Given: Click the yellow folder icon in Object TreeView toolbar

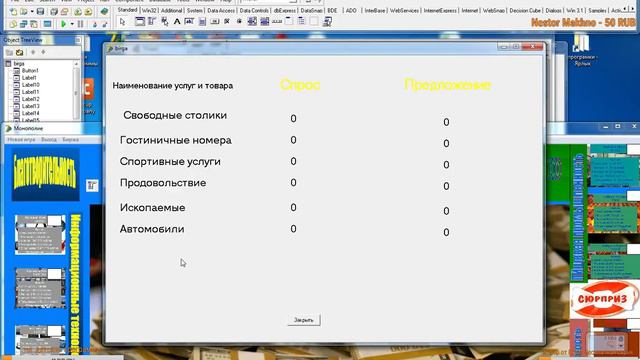Looking at the screenshot, I should coord(19,52).
